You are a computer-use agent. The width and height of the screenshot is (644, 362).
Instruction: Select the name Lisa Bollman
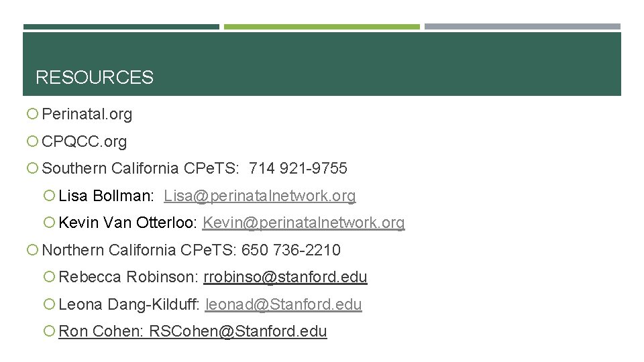[x=106, y=196]
